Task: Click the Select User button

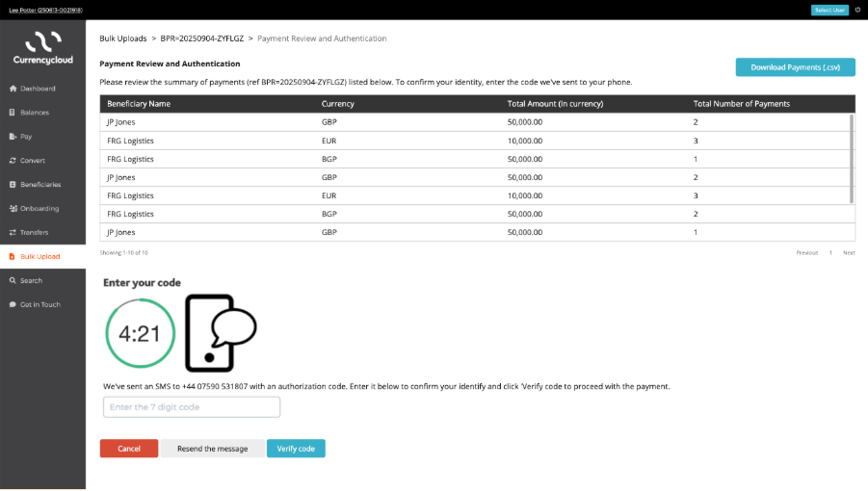Action: point(829,10)
